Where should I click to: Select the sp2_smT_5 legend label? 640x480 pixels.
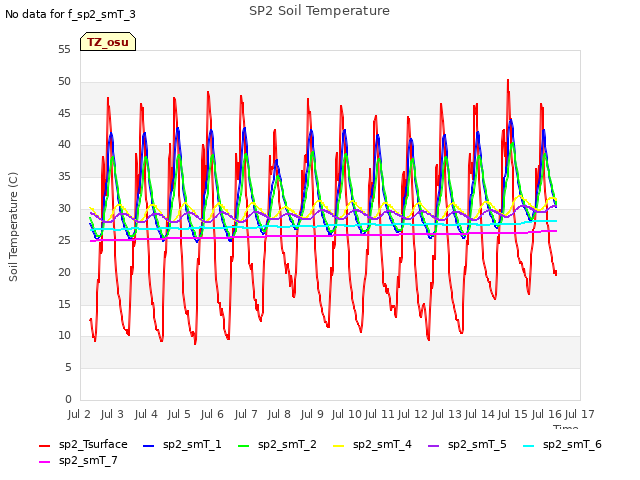pyautogui.click(x=477, y=444)
